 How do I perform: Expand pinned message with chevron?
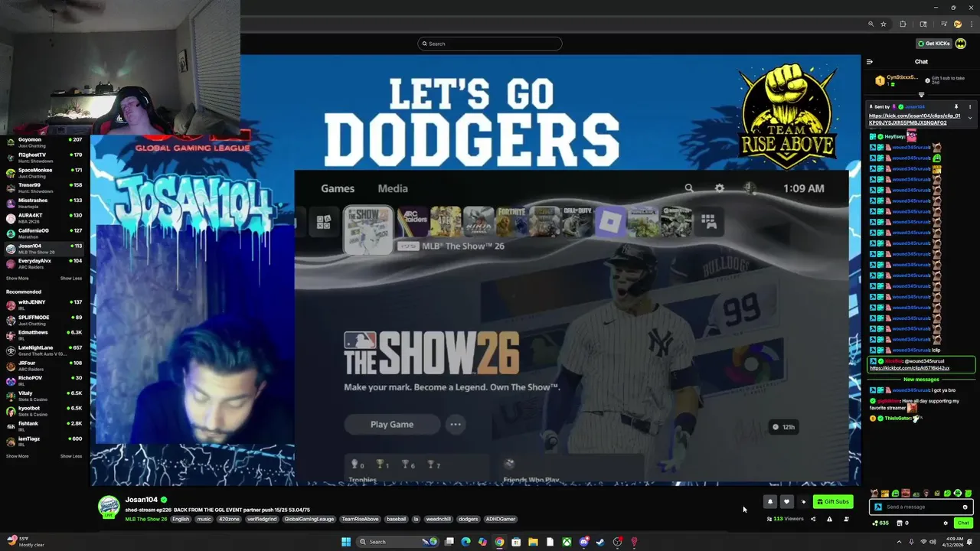click(x=970, y=118)
